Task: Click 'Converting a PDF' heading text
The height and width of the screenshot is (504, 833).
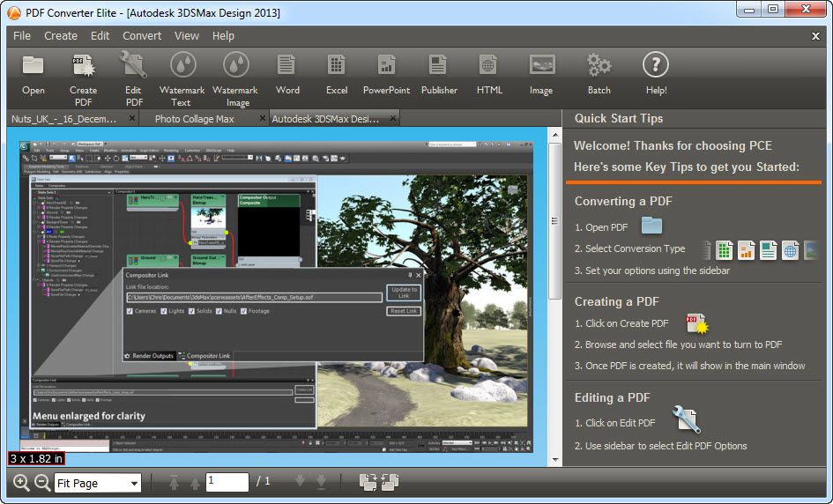Action: (623, 201)
